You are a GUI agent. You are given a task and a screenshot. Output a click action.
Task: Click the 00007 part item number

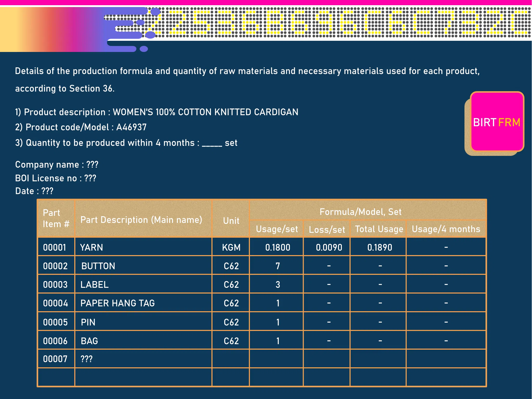tap(55, 359)
